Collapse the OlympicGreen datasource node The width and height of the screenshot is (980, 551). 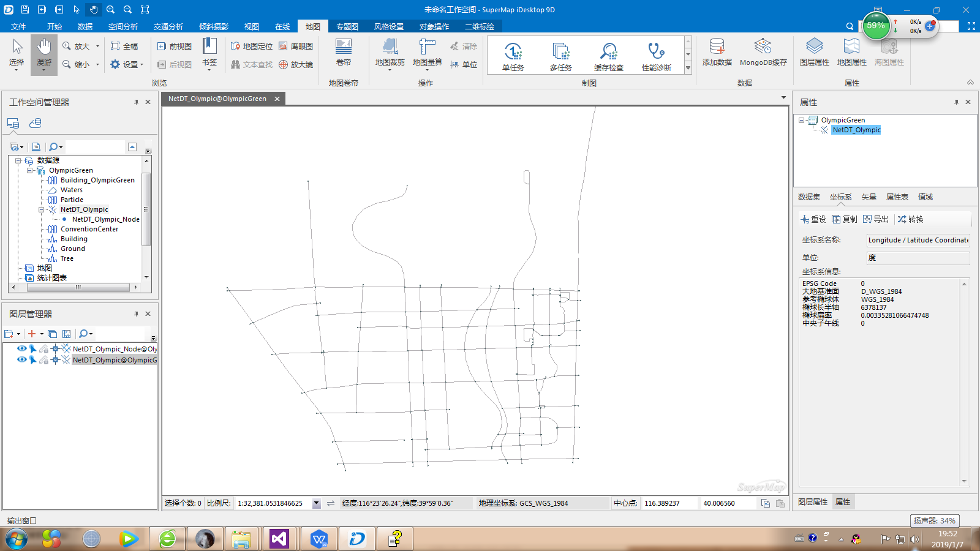click(29, 170)
